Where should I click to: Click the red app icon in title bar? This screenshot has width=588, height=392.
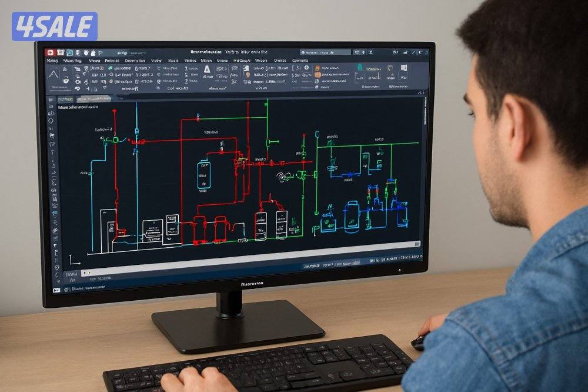(x=50, y=52)
